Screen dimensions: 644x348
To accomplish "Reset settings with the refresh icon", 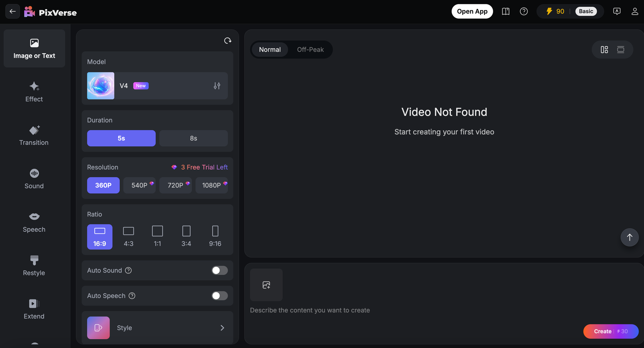I will (x=228, y=41).
